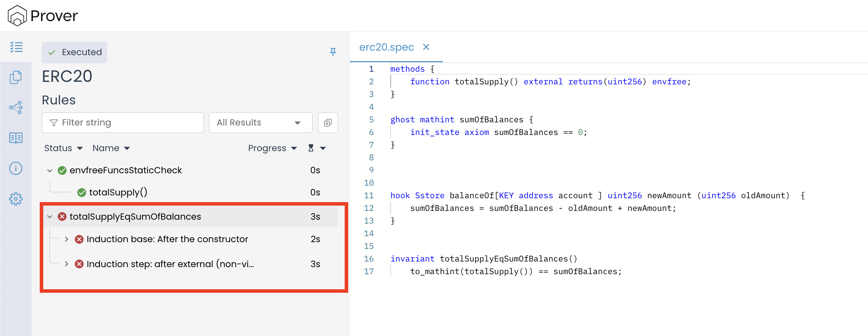Open the documentation book sidebar icon
Screen dimensions: 868x336
[16, 138]
